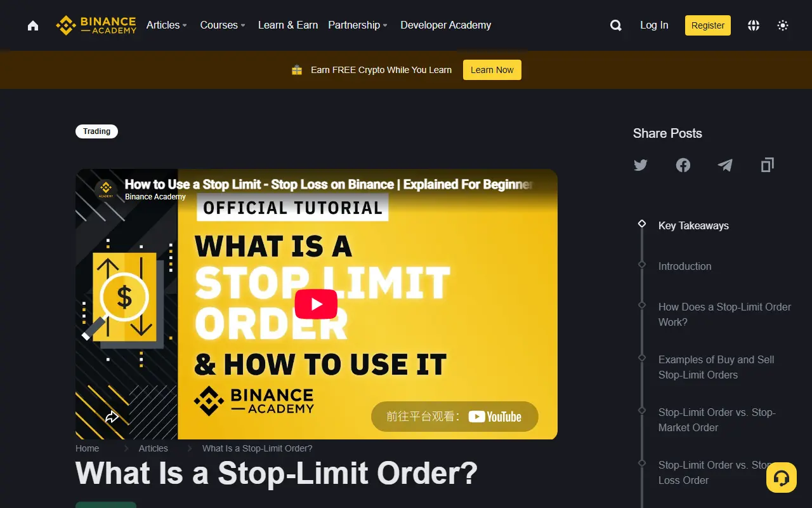Click the current-page breadcrumb 'What Is a Stop-Limit Order?'
The height and width of the screenshot is (508, 812).
(258, 448)
